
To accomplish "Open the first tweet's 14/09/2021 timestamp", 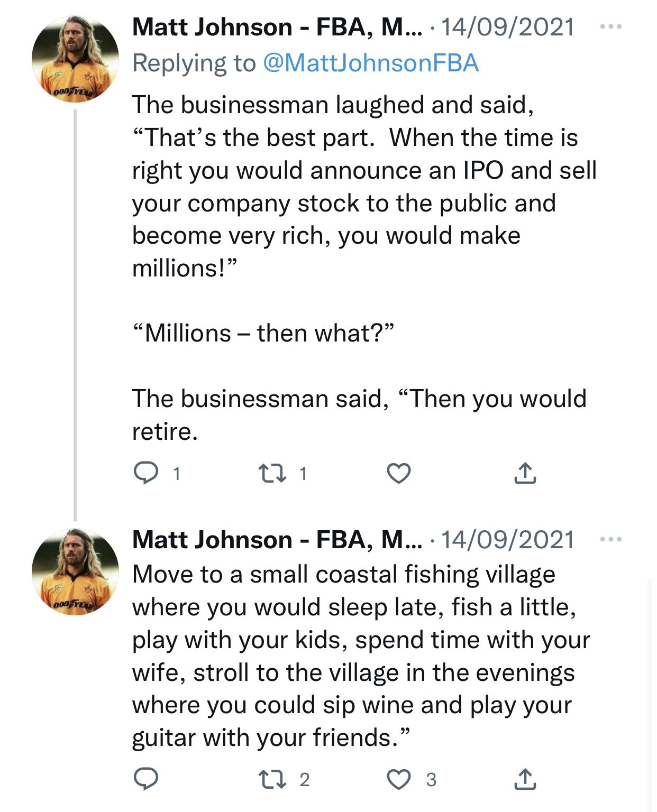I will 507,27.
